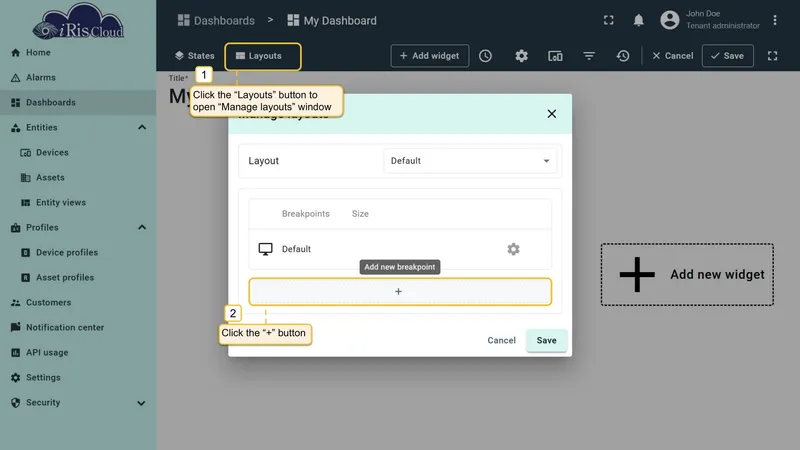Click the Notification center icon
The height and width of the screenshot is (450, 800).
pyautogui.click(x=15, y=327)
